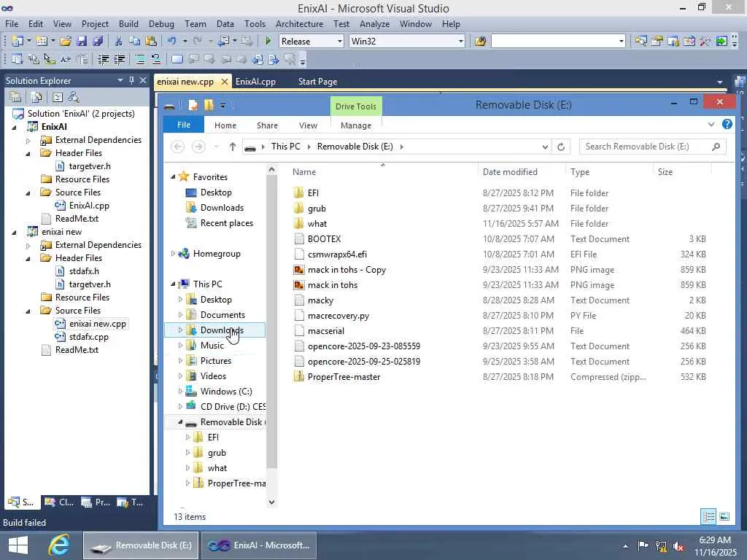Open the Architecture menu in Visual Studio
This screenshot has width=747, height=560.
click(x=299, y=24)
